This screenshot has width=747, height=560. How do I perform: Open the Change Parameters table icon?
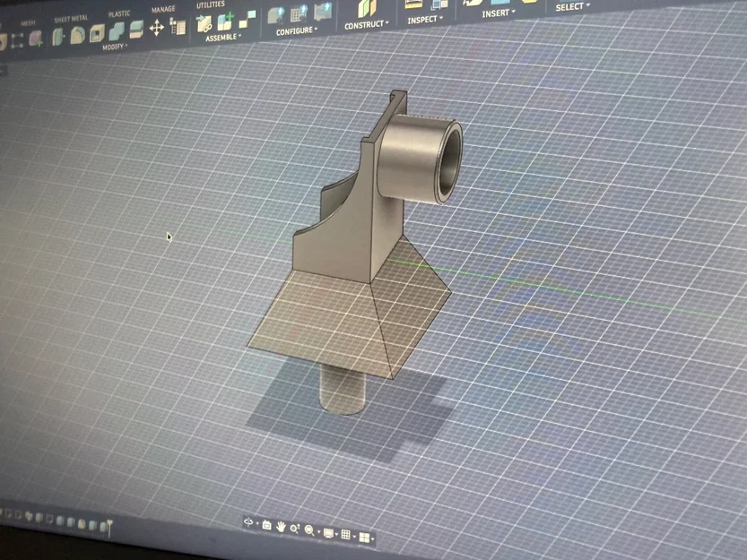click(x=178, y=27)
